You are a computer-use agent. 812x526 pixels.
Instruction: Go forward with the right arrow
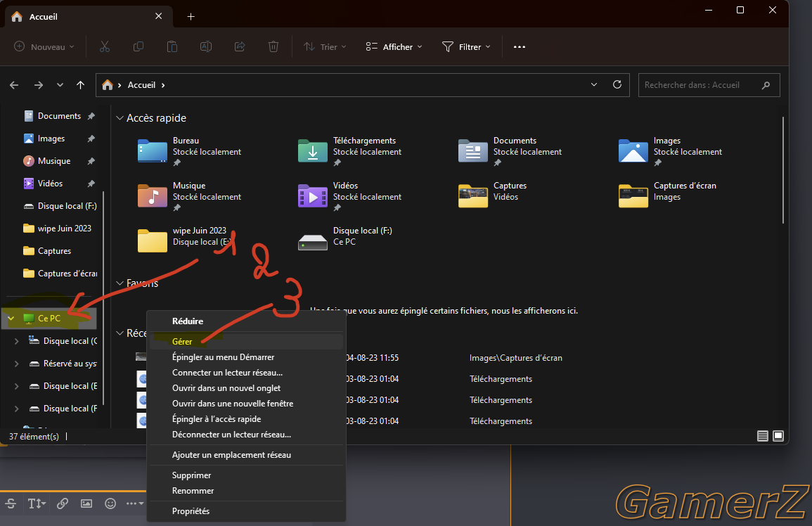pos(39,85)
